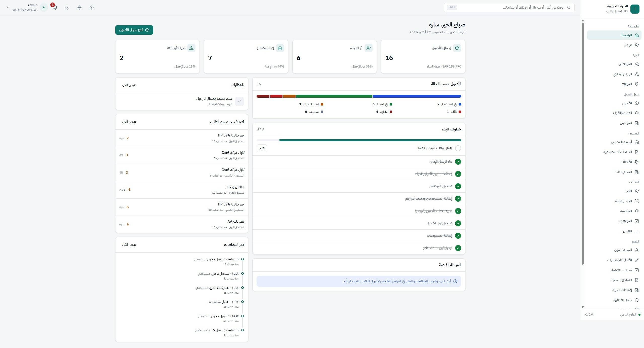The width and height of the screenshot is (644, 348).
Task: Open الهيكل الإداري from sidebar
Action: [x=614, y=74]
